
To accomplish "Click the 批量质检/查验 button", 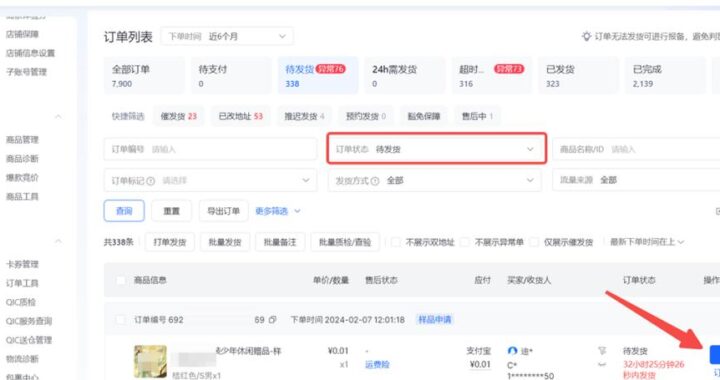I will click(345, 242).
